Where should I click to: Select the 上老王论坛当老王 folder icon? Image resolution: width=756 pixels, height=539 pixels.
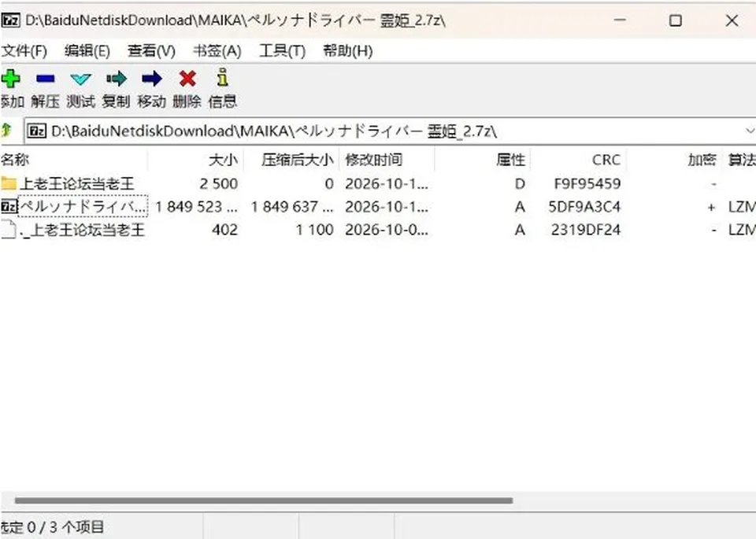tap(9, 183)
